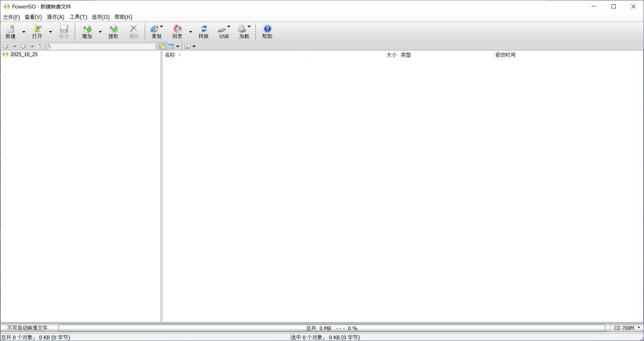Screen dimensions: 644x341
Task: Open the 工具(T) menu
Action: 78,17
